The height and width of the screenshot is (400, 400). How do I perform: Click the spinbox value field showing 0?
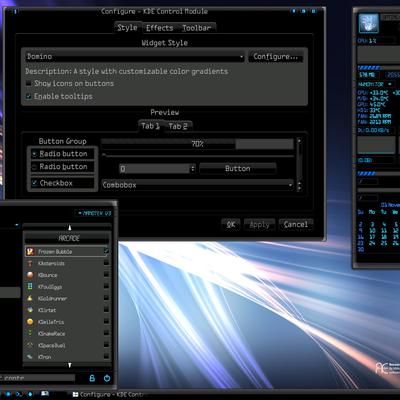point(154,169)
